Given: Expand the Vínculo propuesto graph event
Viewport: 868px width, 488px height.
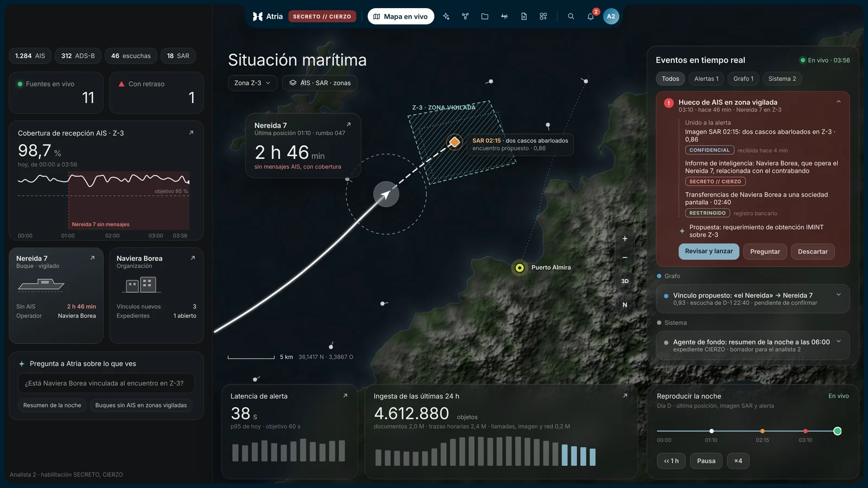Looking at the screenshot, I should point(838,295).
